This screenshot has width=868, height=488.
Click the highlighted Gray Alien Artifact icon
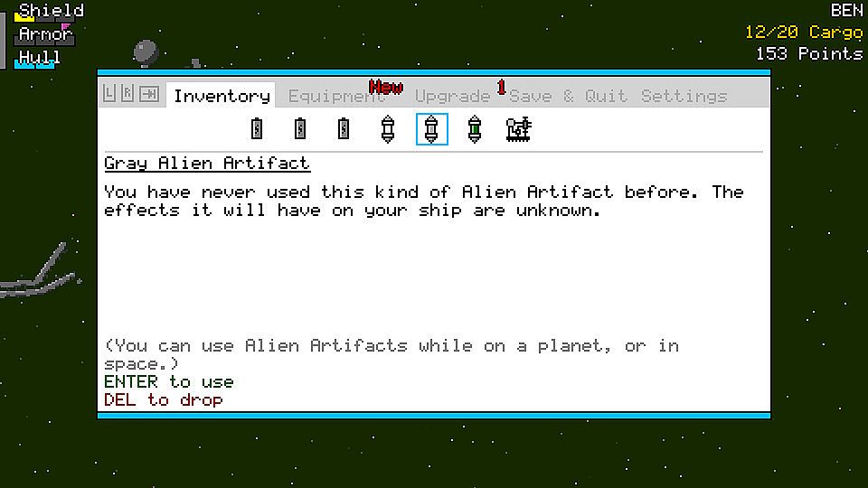pos(432,129)
